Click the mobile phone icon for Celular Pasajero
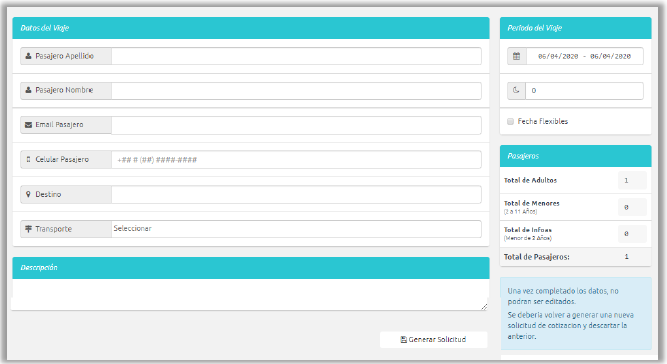This screenshot has height=364, width=667. [29, 159]
